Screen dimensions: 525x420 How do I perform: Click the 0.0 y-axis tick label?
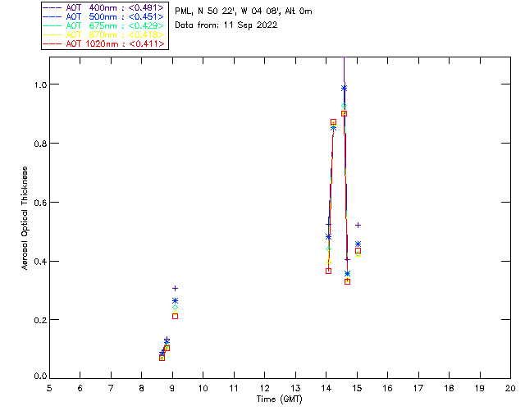tap(40, 377)
